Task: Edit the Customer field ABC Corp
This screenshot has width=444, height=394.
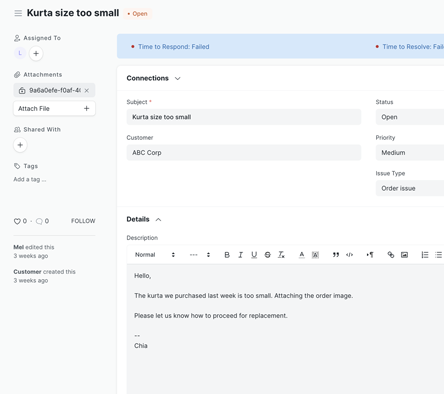Action: click(244, 153)
